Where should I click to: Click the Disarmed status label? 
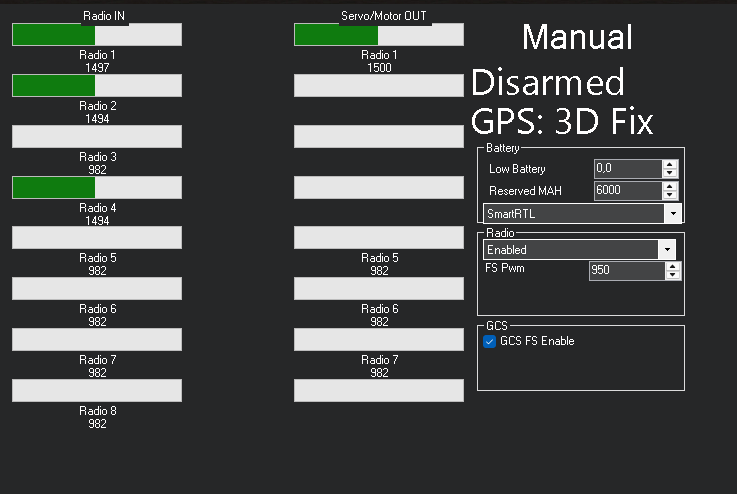(547, 81)
